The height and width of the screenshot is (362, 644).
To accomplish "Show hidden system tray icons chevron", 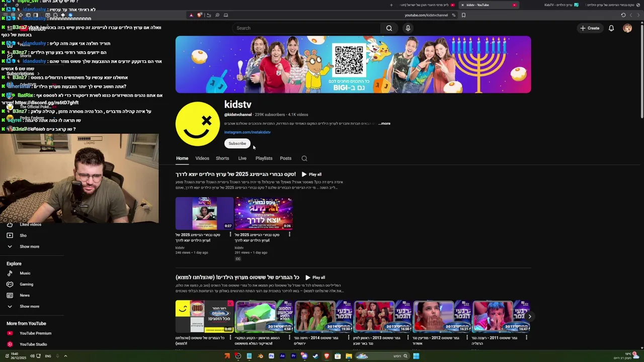I will pos(65,356).
